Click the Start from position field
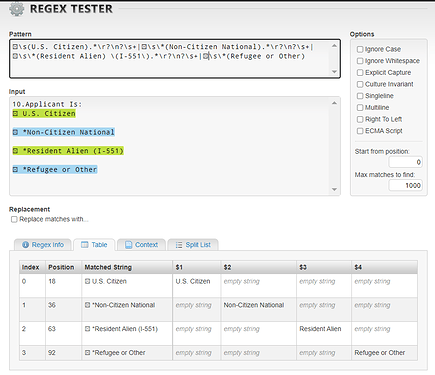This screenshot has width=435, height=375. [x=405, y=162]
